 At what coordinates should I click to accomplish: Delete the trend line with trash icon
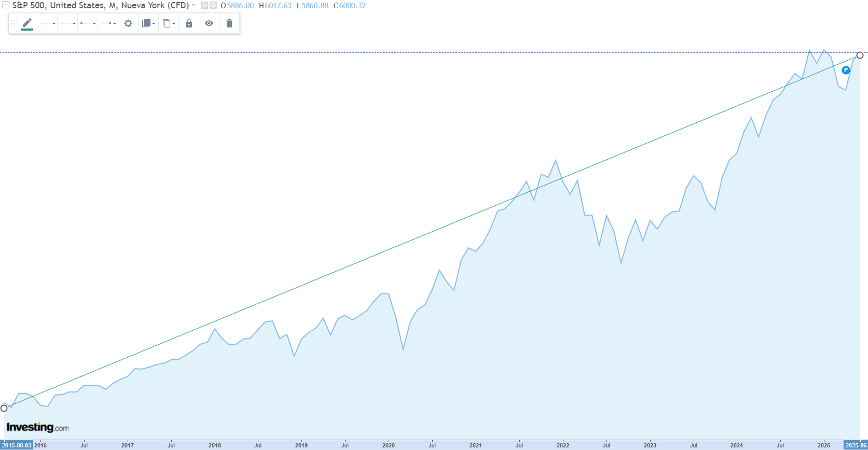[x=229, y=23]
